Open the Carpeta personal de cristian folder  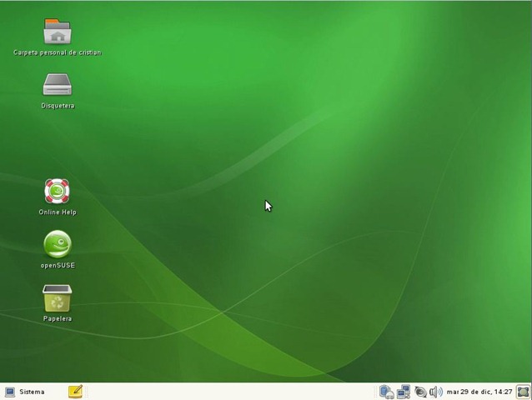pos(58,31)
